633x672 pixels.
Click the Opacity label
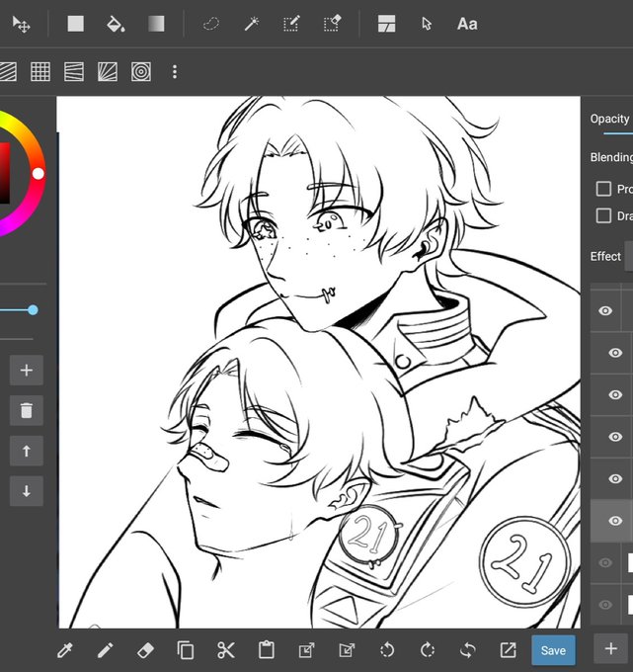[609, 119]
